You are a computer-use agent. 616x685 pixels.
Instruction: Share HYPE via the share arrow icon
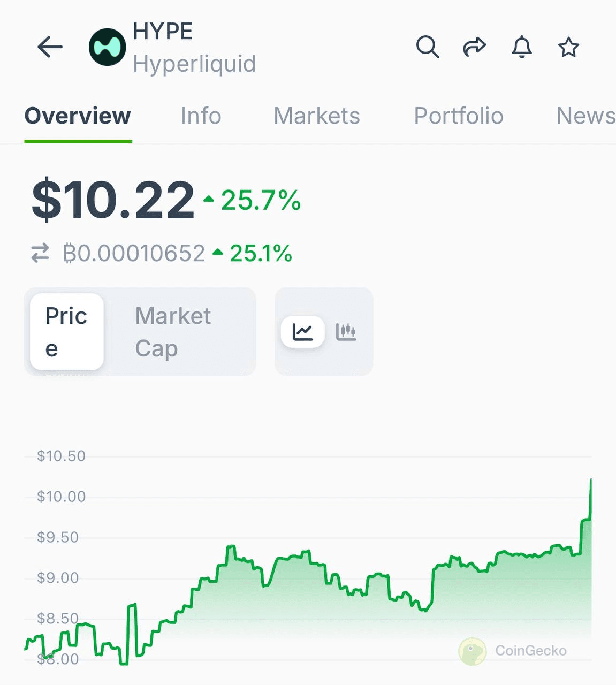[474, 47]
